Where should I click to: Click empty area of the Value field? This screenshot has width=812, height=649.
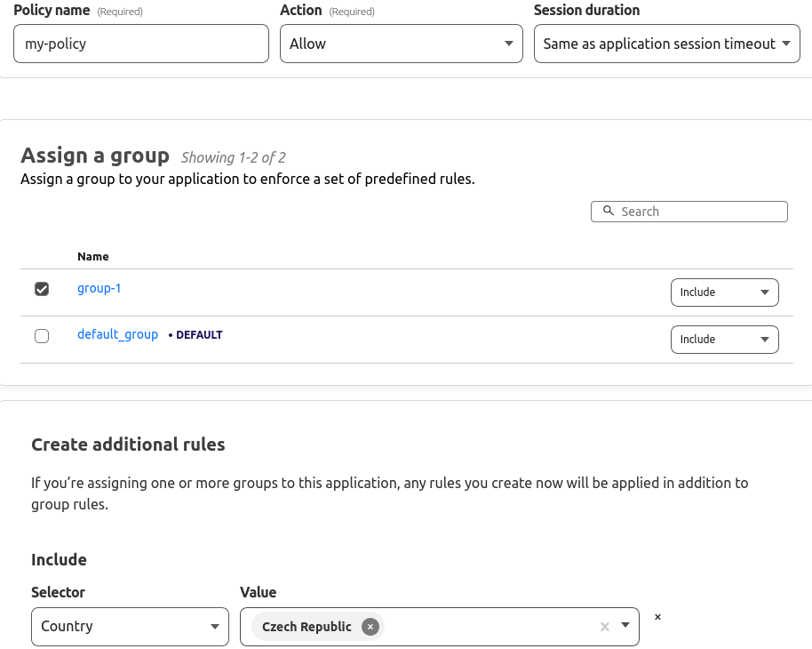click(489, 627)
